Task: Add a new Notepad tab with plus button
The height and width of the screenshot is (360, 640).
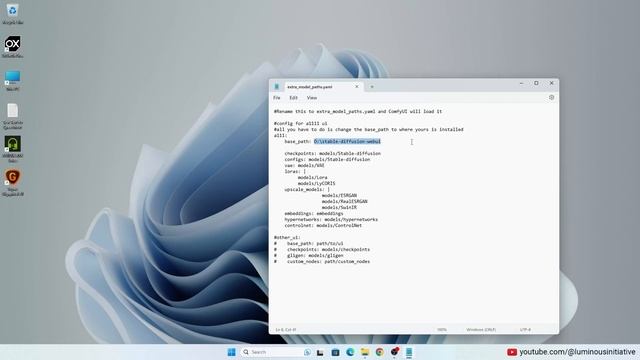Action: (x=372, y=87)
